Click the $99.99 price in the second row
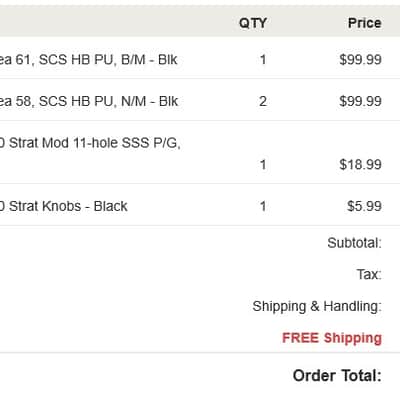 [360, 101]
